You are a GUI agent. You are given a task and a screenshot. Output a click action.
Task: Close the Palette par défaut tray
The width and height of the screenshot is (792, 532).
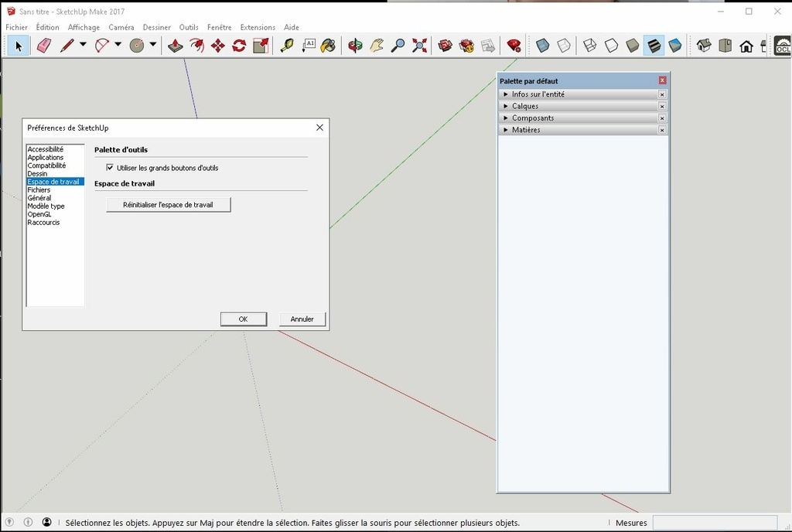point(662,80)
